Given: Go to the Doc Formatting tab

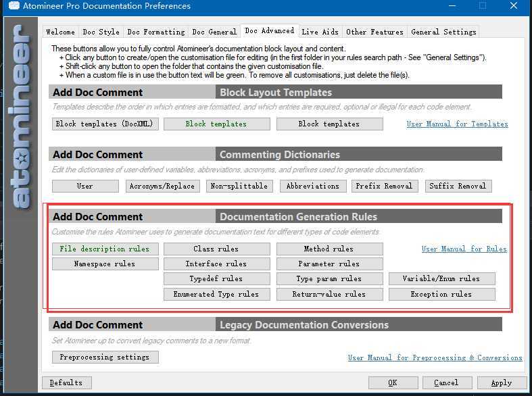Looking at the screenshot, I should click(x=155, y=32).
